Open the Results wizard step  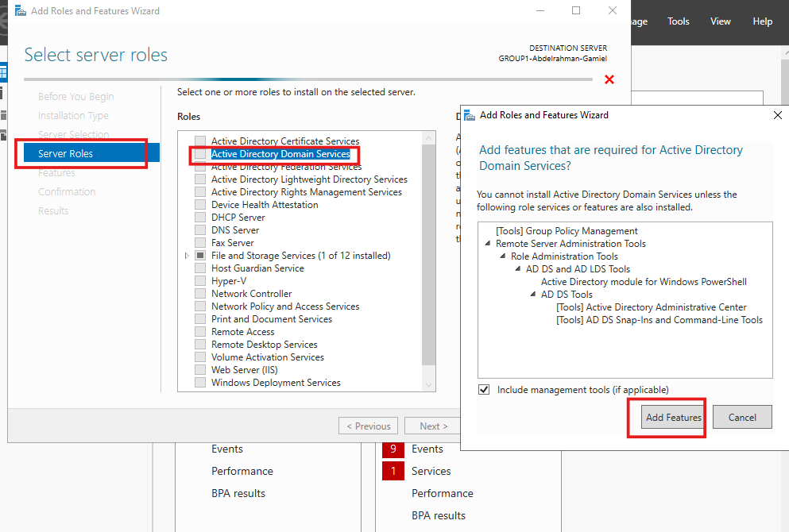click(x=53, y=210)
